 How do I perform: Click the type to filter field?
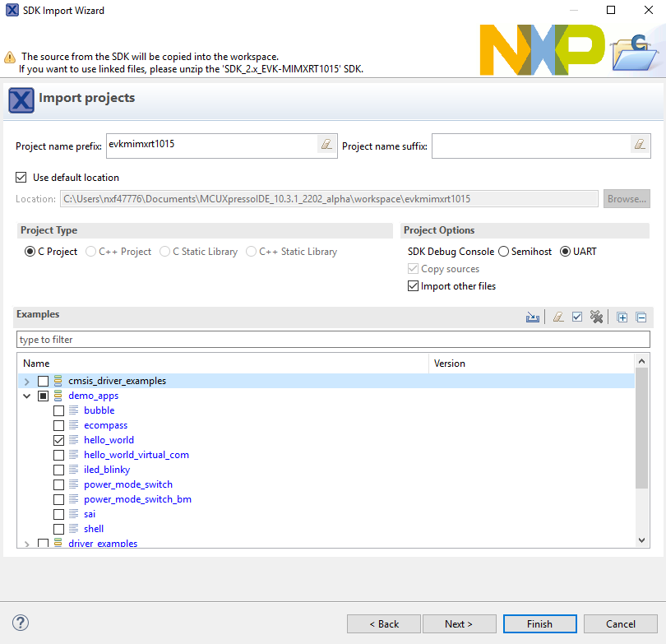(332, 340)
